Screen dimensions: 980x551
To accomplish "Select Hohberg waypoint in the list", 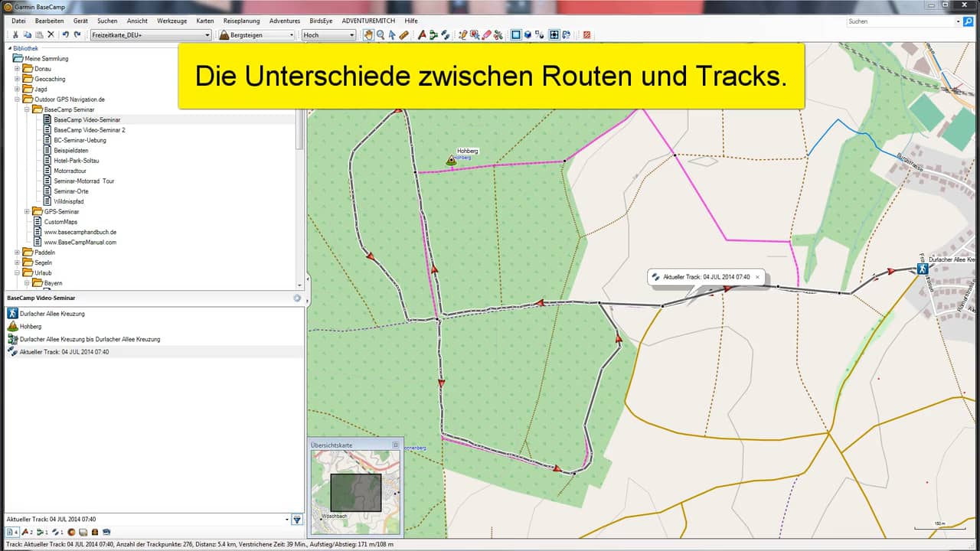I will click(31, 326).
